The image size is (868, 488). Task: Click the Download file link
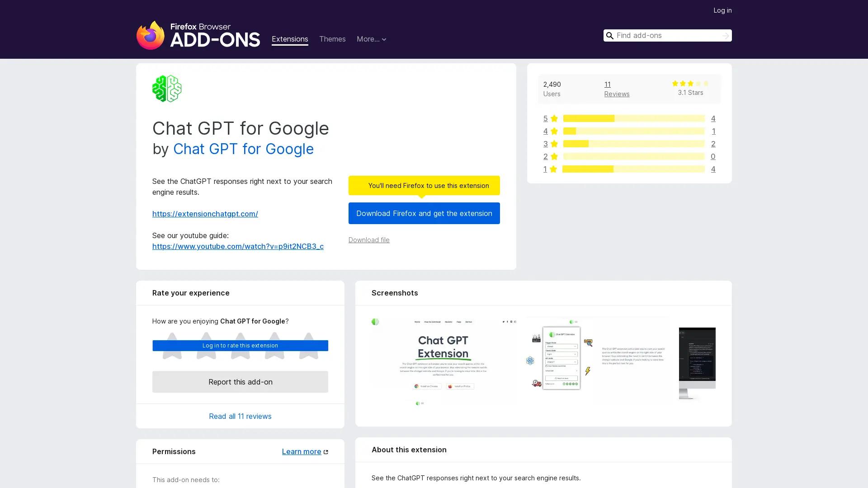click(x=368, y=240)
